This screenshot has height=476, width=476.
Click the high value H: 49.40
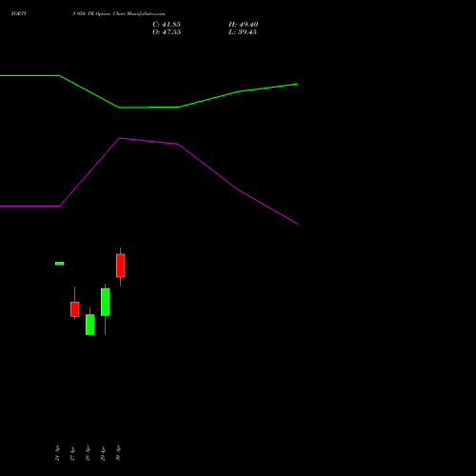click(243, 25)
